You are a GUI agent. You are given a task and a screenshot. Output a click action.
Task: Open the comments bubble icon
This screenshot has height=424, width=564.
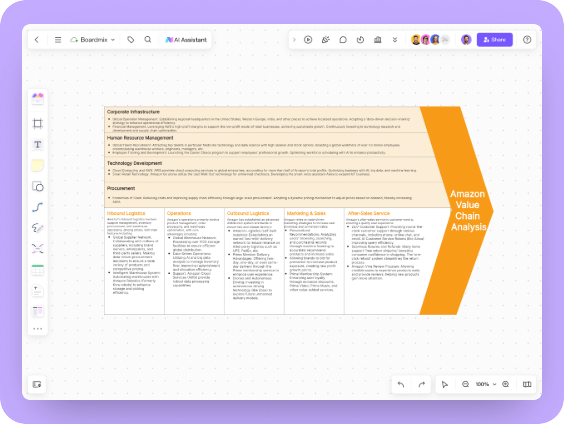(343, 40)
